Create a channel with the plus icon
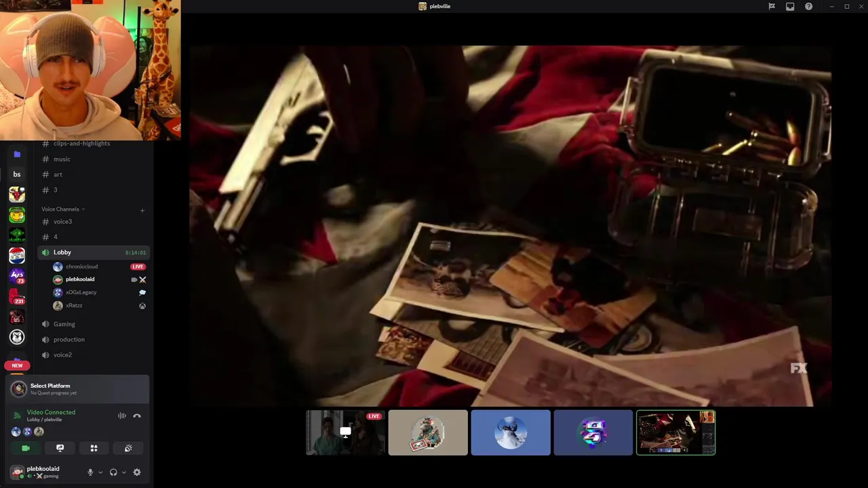The image size is (868, 488). click(142, 211)
